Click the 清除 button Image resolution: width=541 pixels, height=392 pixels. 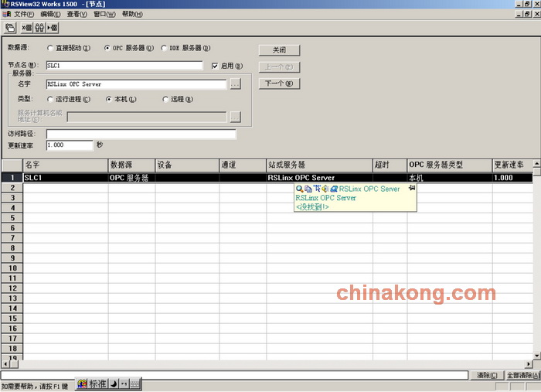(x=487, y=375)
